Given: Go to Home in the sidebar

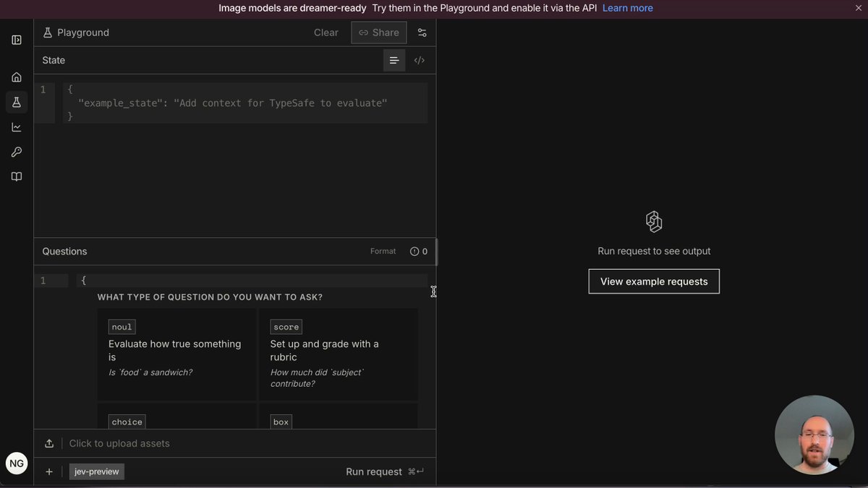Looking at the screenshot, I should click(x=17, y=77).
